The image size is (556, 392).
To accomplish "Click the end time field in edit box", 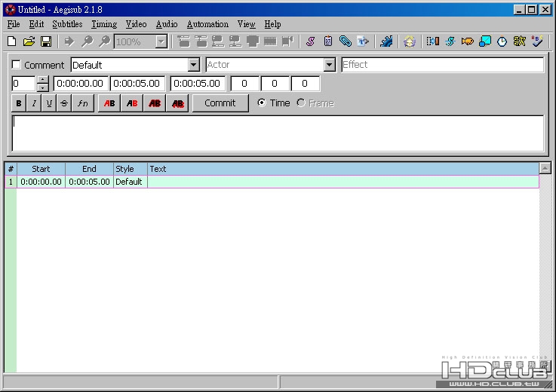I will pos(137,84).
